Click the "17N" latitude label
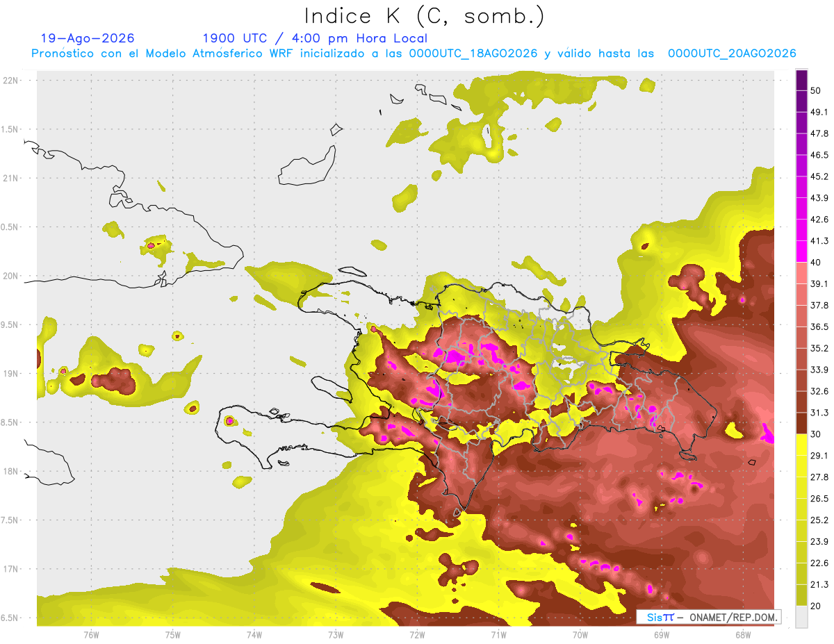 pos(12,569)
